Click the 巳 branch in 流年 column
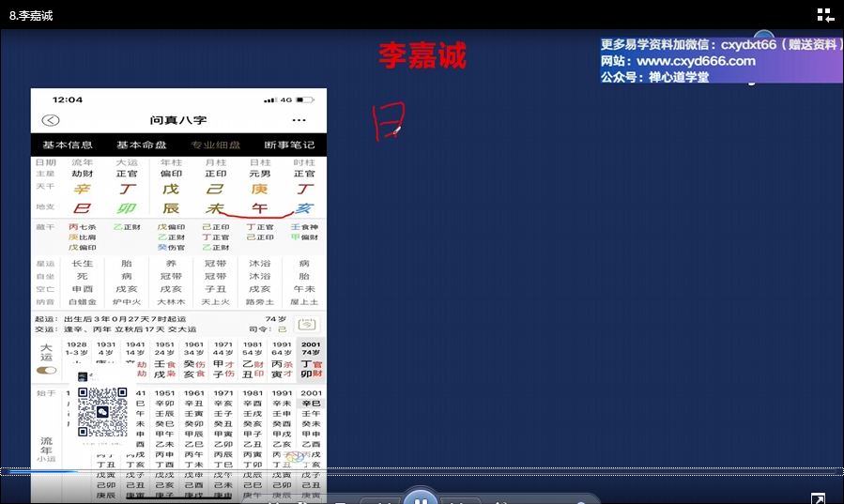This screenshot has height=504, width=844. [x=82, y=208]
